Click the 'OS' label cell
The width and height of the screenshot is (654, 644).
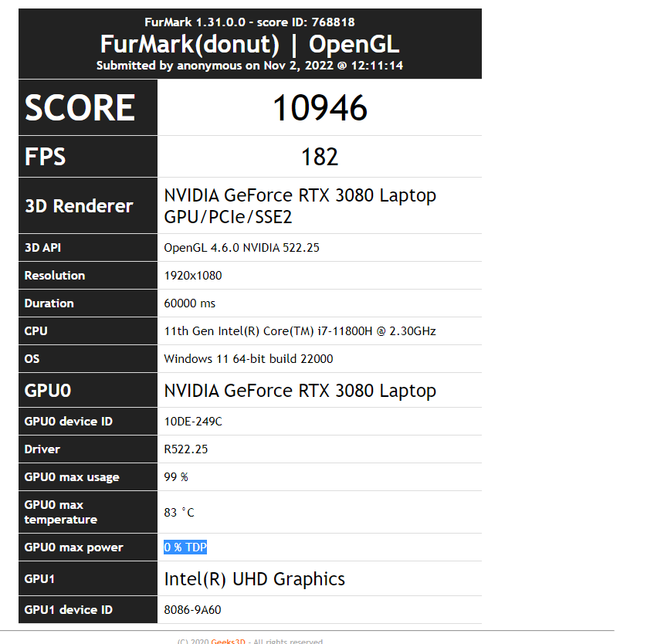[x=88, y=359]
